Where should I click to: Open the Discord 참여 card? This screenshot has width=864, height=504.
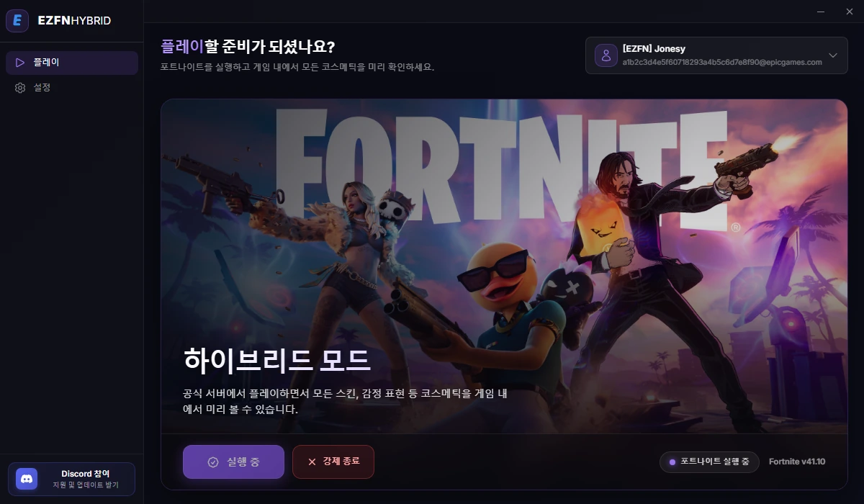[x=71, y=479]
